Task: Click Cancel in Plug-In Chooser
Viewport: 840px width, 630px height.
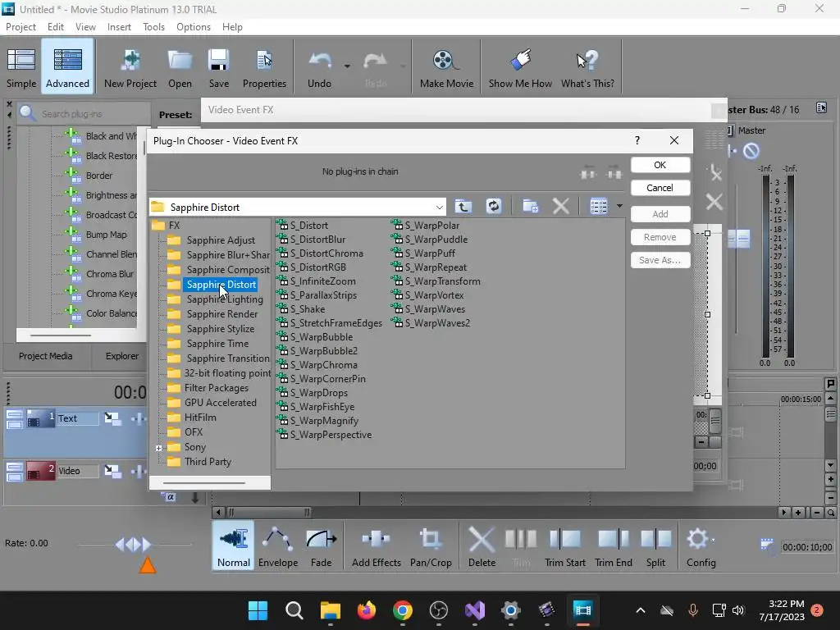Action: 660,188
